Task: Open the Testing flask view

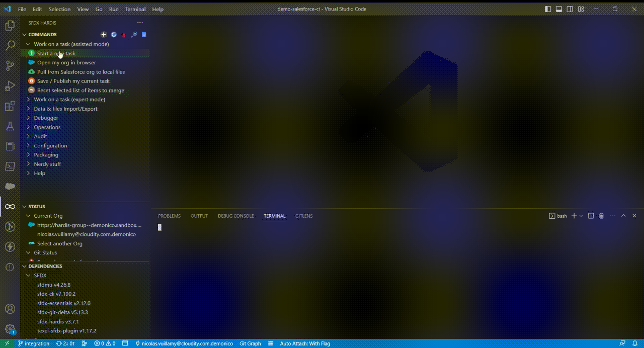Action: (10, 126)
